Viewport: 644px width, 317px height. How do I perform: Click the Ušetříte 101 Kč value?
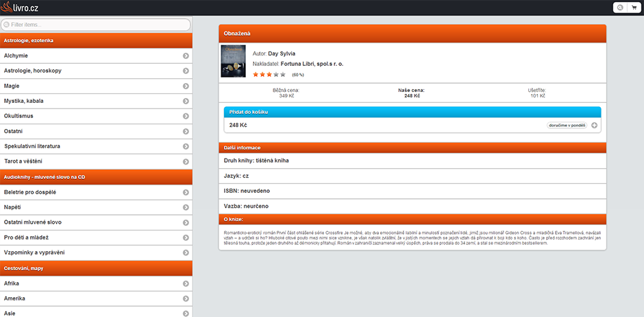point(537,96)
